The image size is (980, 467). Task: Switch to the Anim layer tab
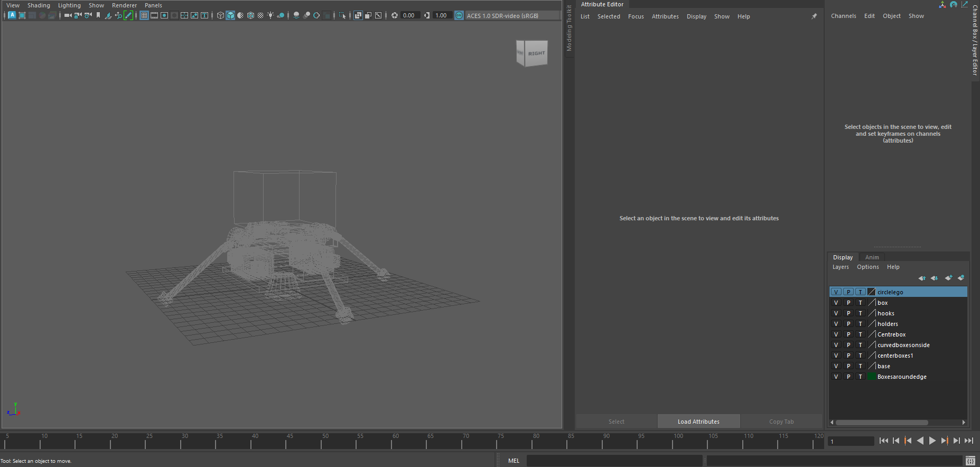(872, 257)
